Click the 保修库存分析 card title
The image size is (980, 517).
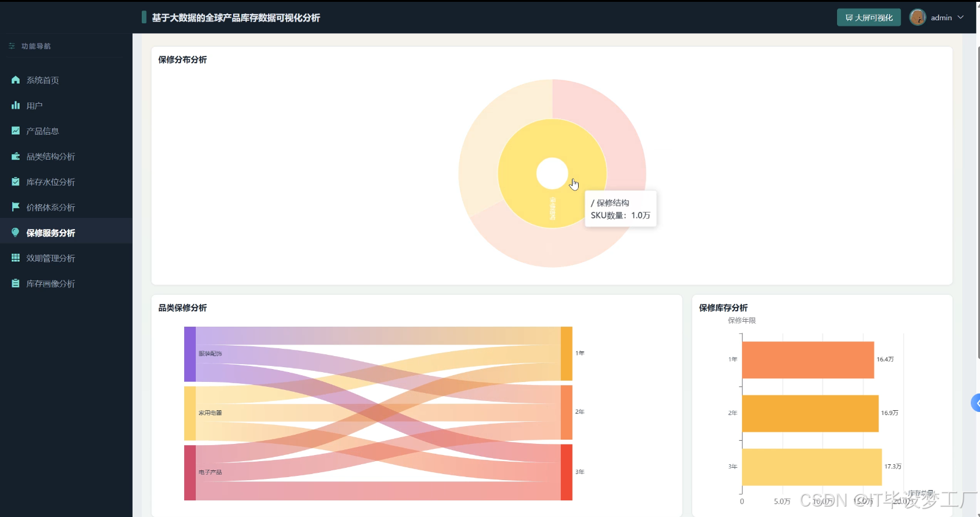click(x=723, y=308)
